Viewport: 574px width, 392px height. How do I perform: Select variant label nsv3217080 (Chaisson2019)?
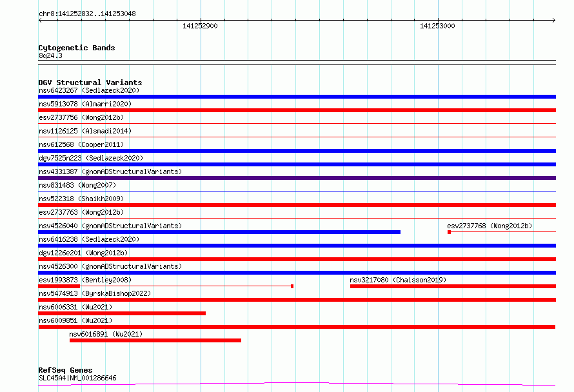398,280
